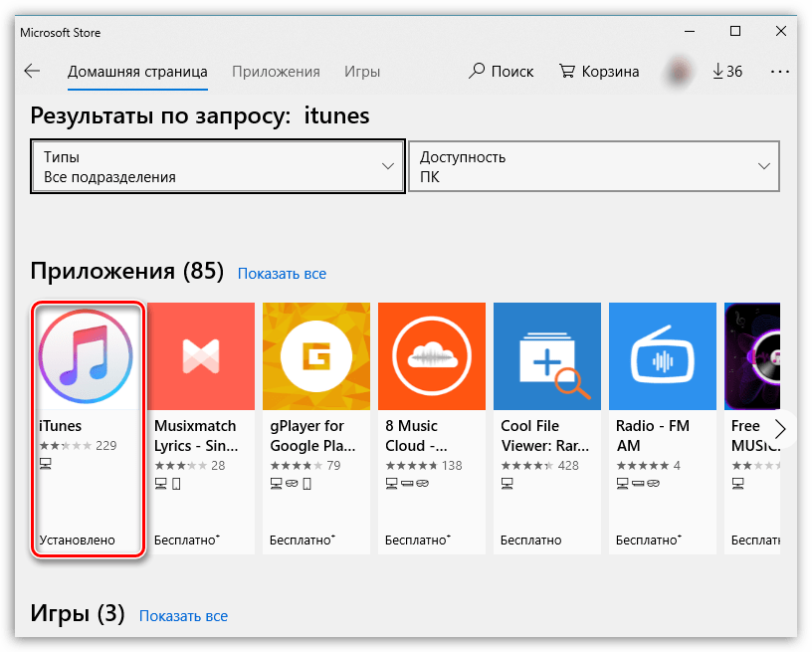The height and width of the screenshot is (652, 812).
Task: Open the Корзина cart
Action: [x=599, y=72]
